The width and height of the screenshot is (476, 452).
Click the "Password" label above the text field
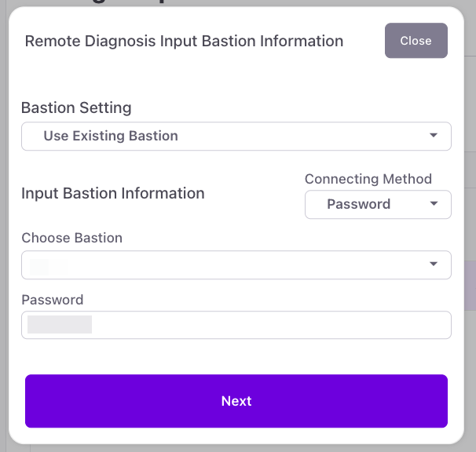[52, 299]
